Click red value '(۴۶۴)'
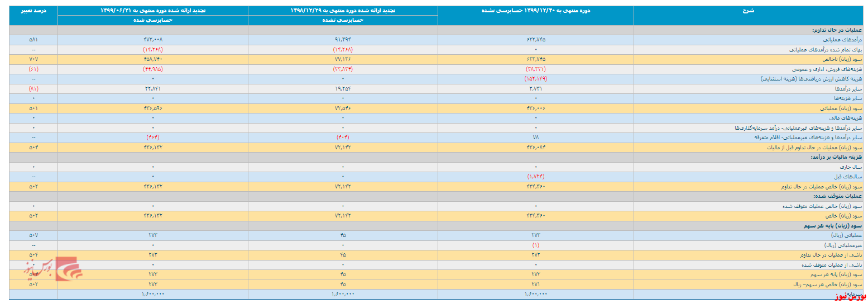The image size is (868, 303). (x=152, y=138)
